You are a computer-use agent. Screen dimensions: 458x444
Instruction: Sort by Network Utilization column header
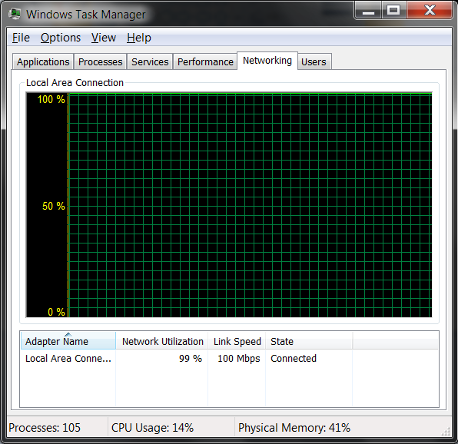(x=162, y=341)
